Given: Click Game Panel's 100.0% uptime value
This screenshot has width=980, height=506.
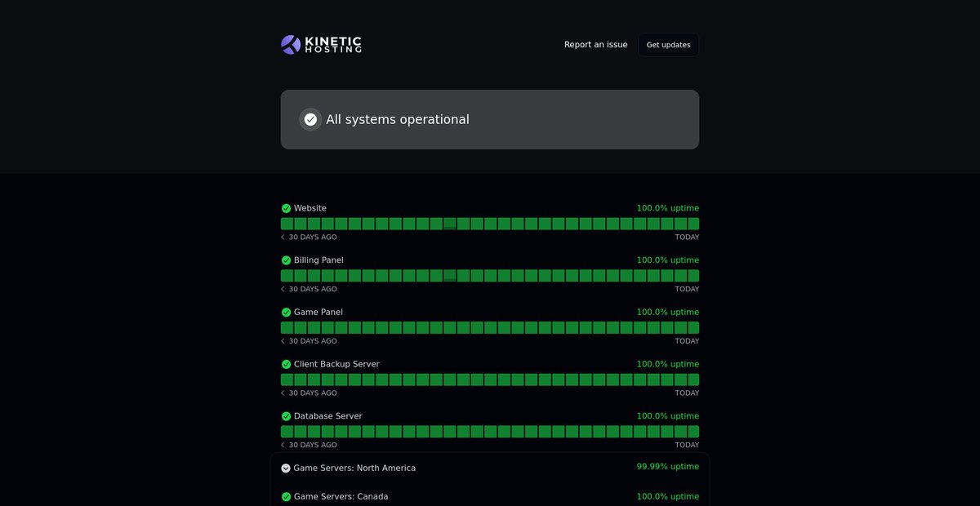Looking at the screenshot, I should tap(668, 313).
